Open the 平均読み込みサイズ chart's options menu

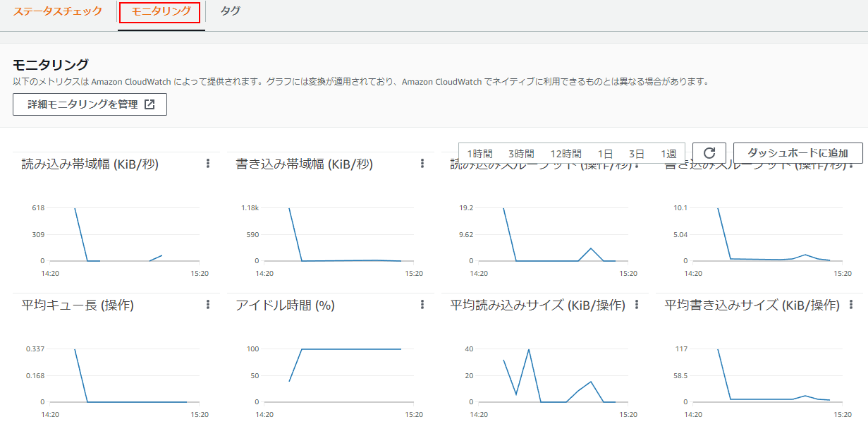coord(637,305)
